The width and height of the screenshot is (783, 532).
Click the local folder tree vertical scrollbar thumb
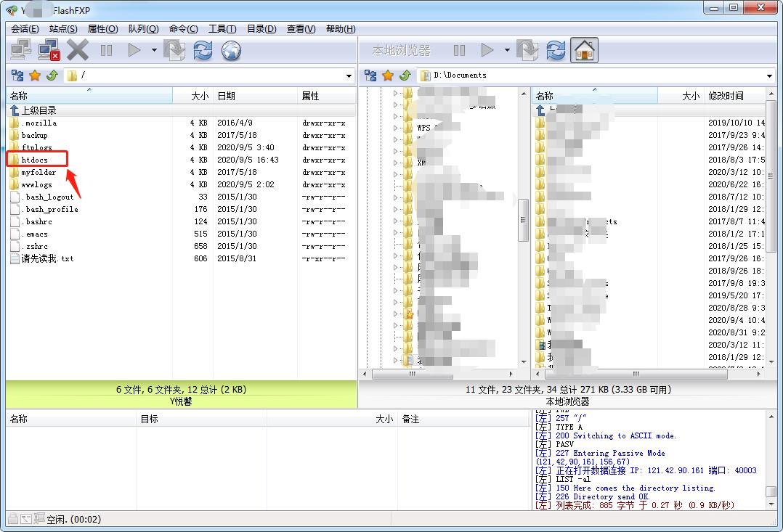[523, 220]
